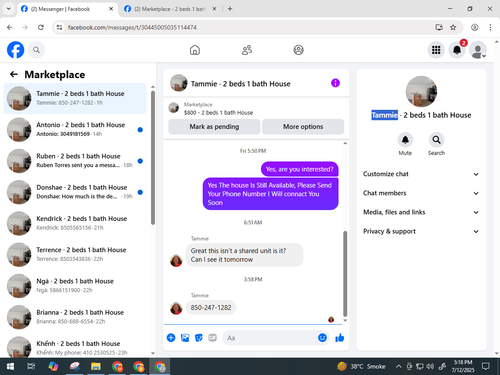500x375 pixels.
Task: Open Ruben conversation in list
Action: point(75,161)
